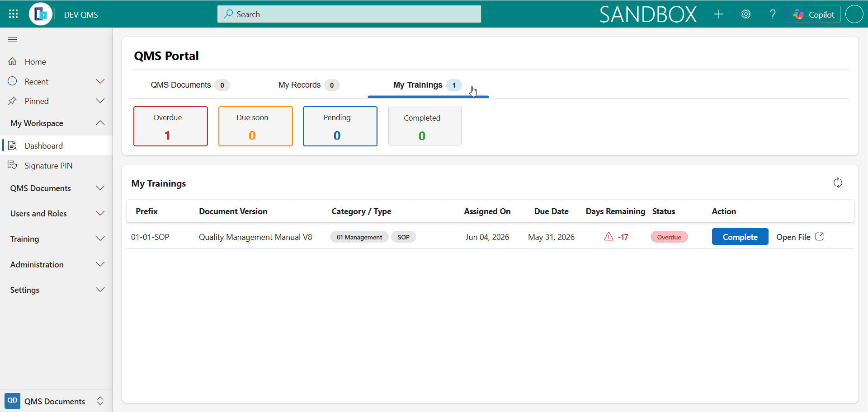Click the May 31, 2026 due date
The height and width of the screenshot is (412, 868).
551,237
